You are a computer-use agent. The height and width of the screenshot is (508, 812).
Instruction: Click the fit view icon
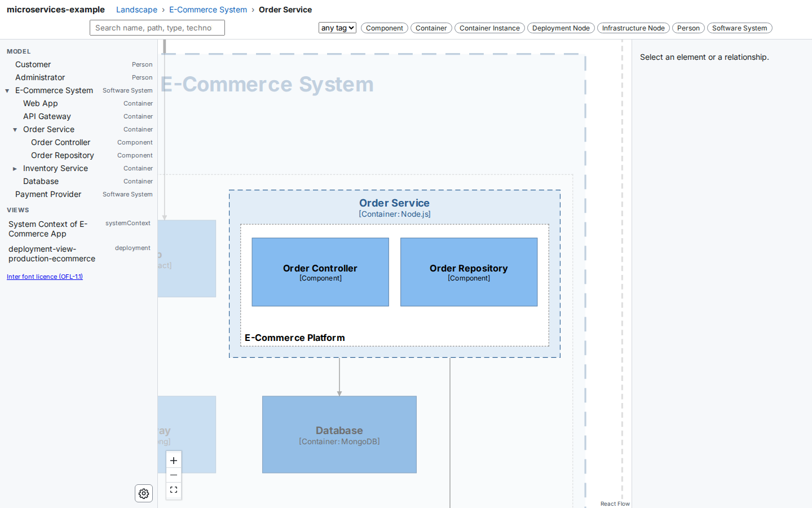pos(174,490)
